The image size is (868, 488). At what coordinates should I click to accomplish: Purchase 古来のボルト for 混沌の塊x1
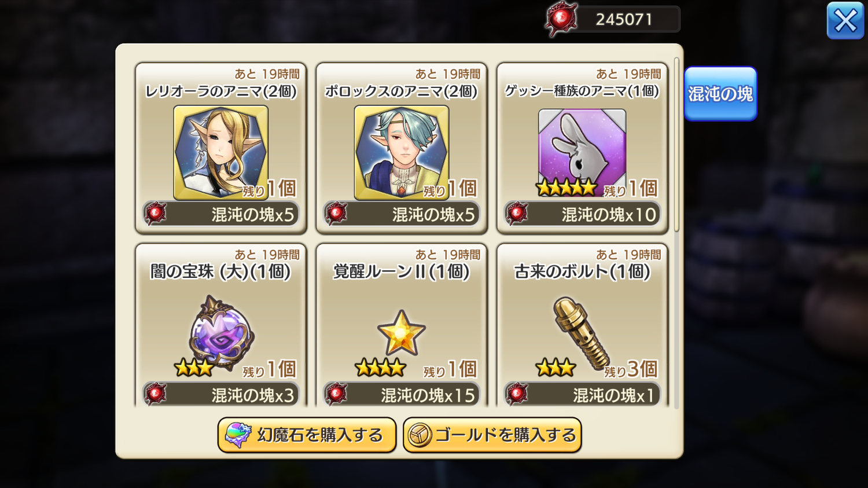tap(582, 395)
